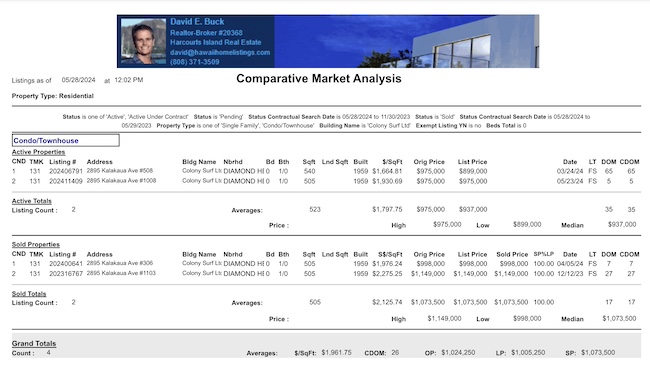This screenshot has width=650, height=371.
Task: Click the $2,275.25 sold price per sqft
Action: (x=387, y=274)
